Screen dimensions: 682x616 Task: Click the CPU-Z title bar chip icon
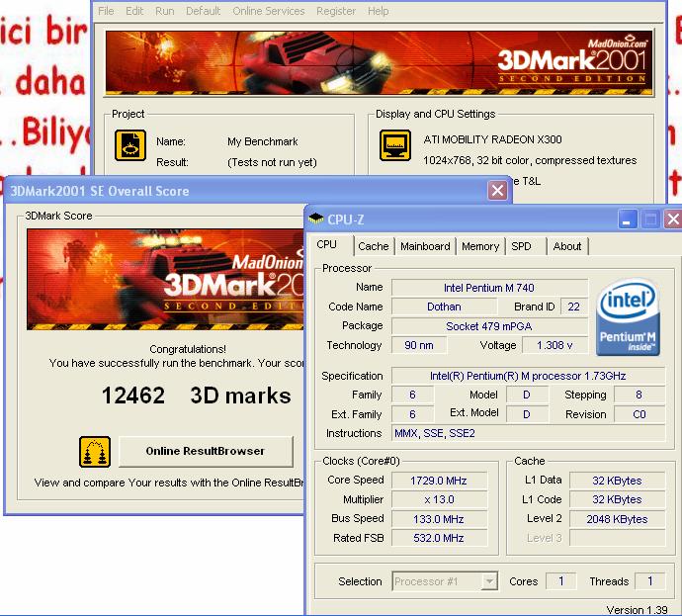point(315,219)
